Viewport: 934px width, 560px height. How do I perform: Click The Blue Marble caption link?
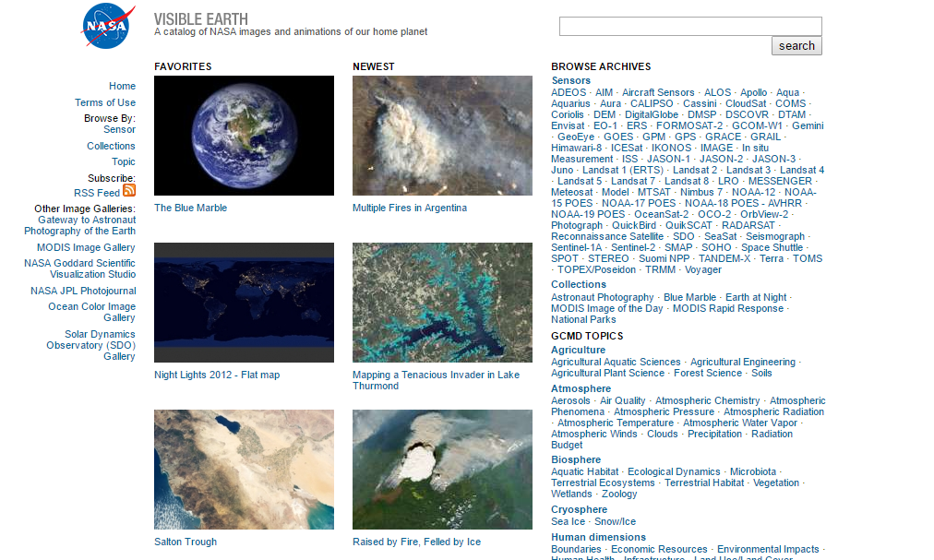click(x=191, y=208)
